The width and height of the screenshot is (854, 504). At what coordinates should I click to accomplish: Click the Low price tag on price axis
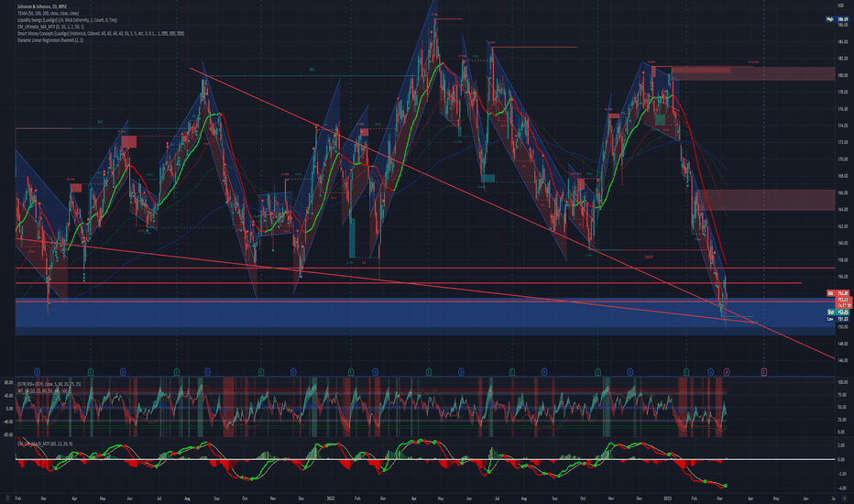click(x=838, y=319)
